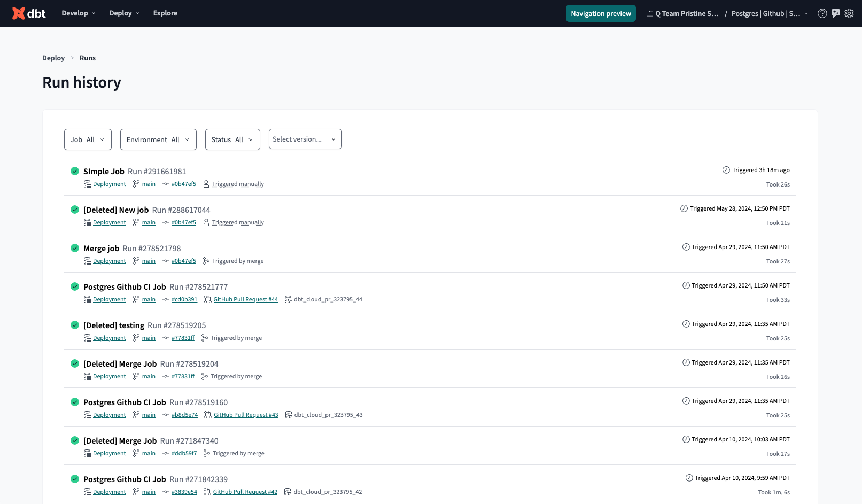Click the database icon beside Deployment on SImple Job

click(x=87, y=183)
